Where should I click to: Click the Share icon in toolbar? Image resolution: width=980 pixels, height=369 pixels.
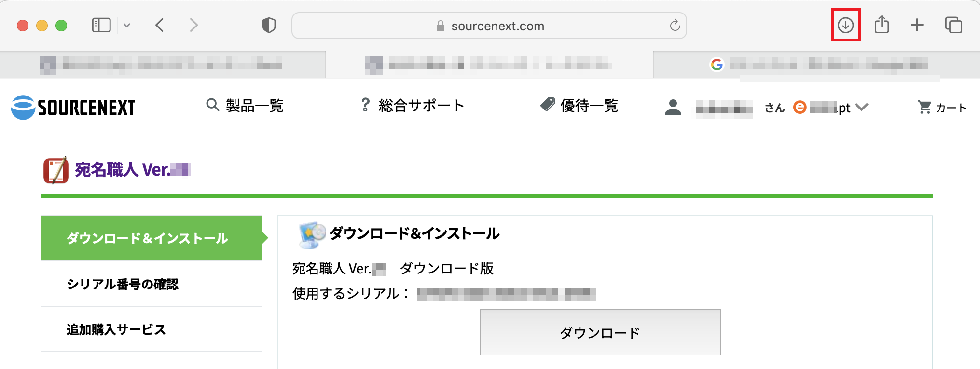click(882, 25)
